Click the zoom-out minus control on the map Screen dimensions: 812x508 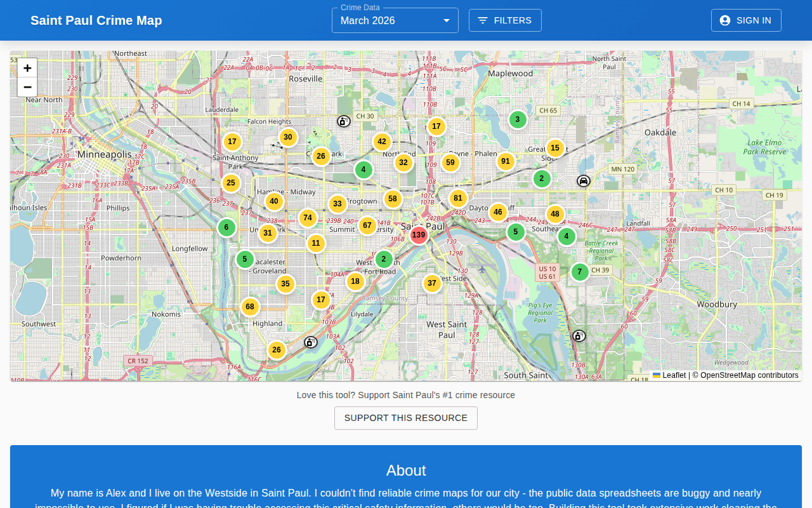(27, 87)
